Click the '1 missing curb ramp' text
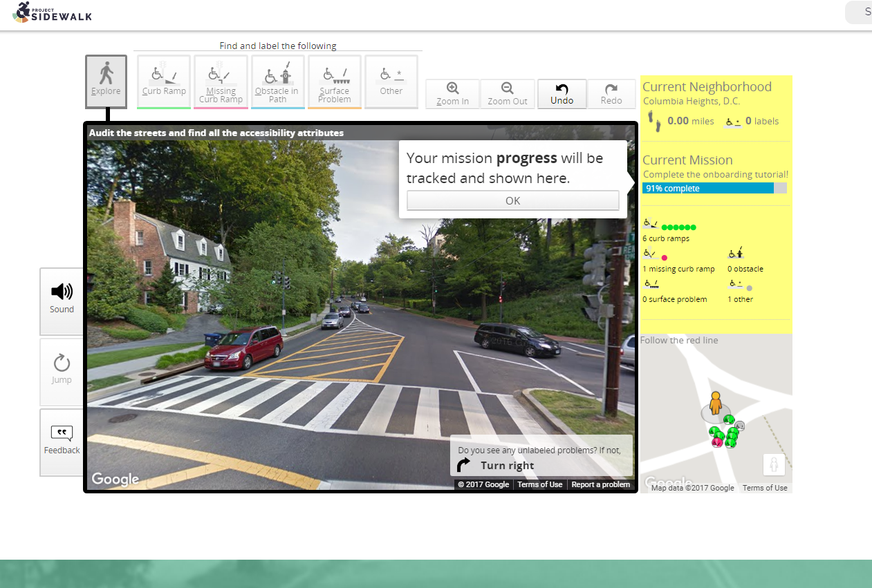 click(x=678, y=269)
